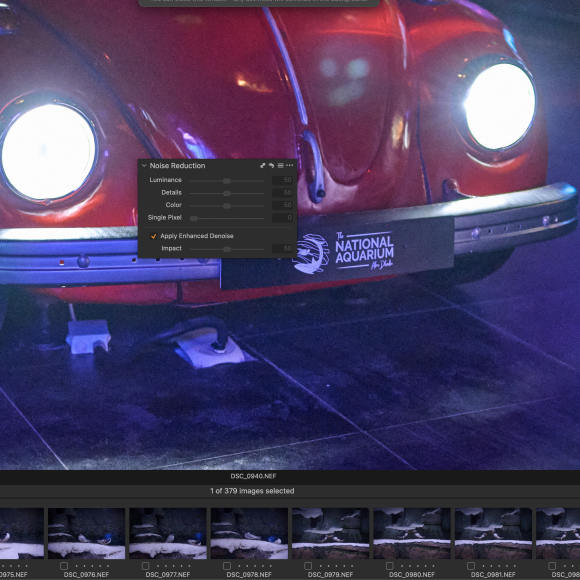
Task: Click the Details value field
Action: pos(283,193)
